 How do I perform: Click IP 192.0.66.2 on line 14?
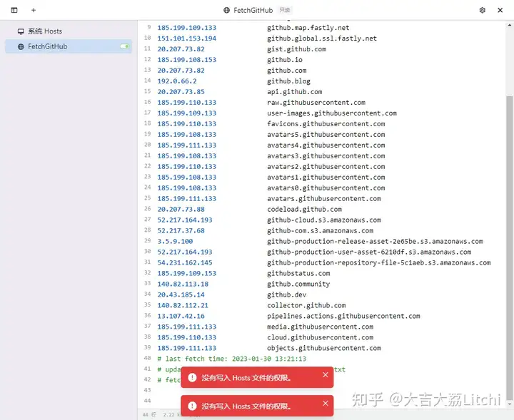point(177,81)
